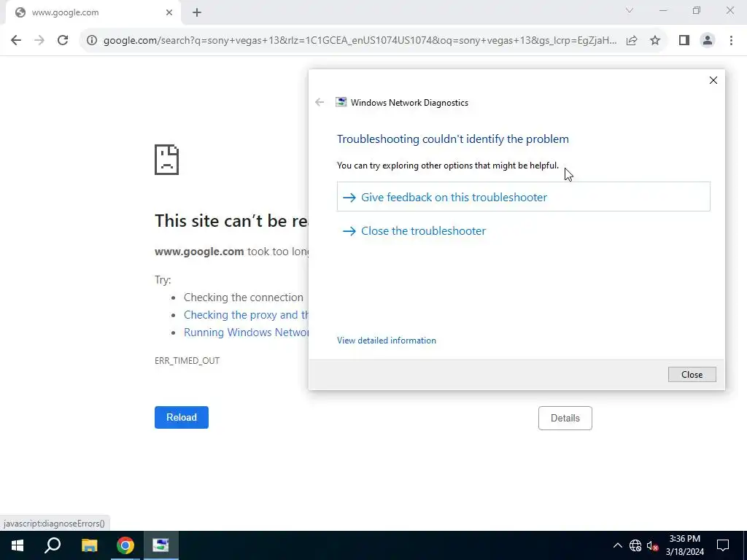Bookmark this page with the star icon
Screen dimensions: 747x560
tap(655, 40)
